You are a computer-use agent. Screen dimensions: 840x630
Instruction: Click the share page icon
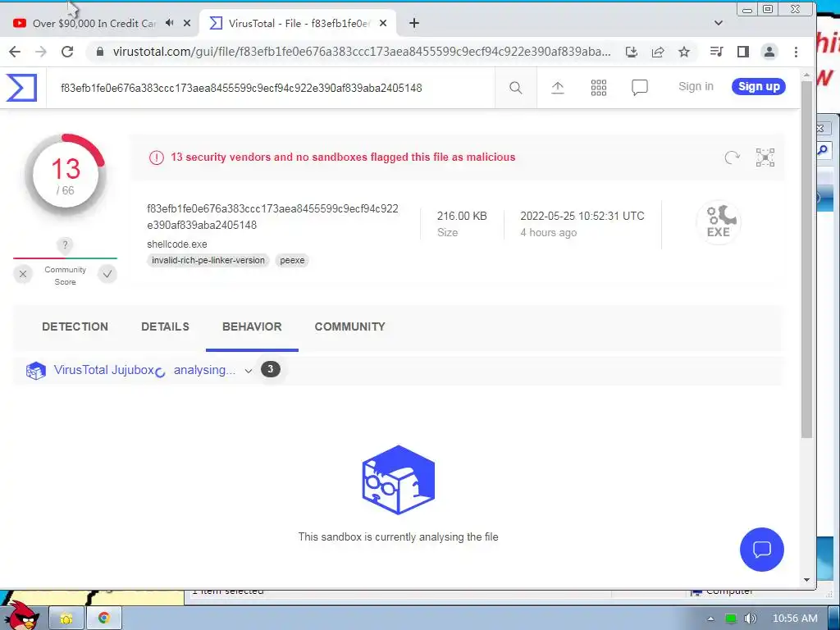point(658,52)
